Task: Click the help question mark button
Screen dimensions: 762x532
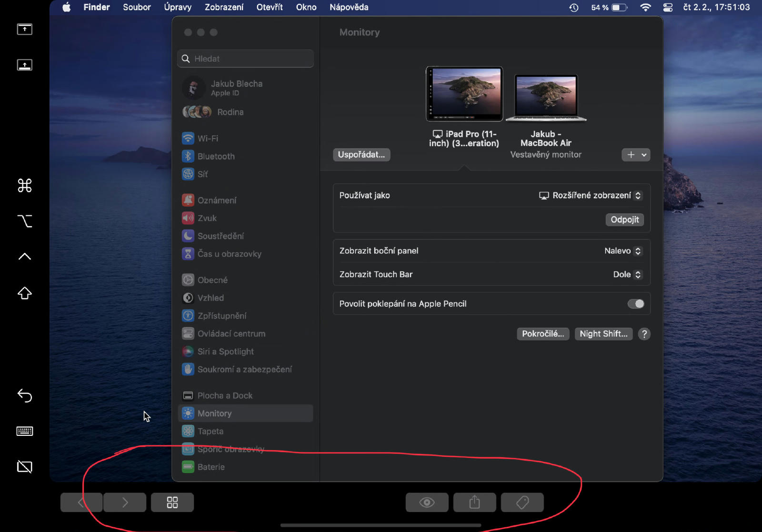Action: (x=644, y=334)
